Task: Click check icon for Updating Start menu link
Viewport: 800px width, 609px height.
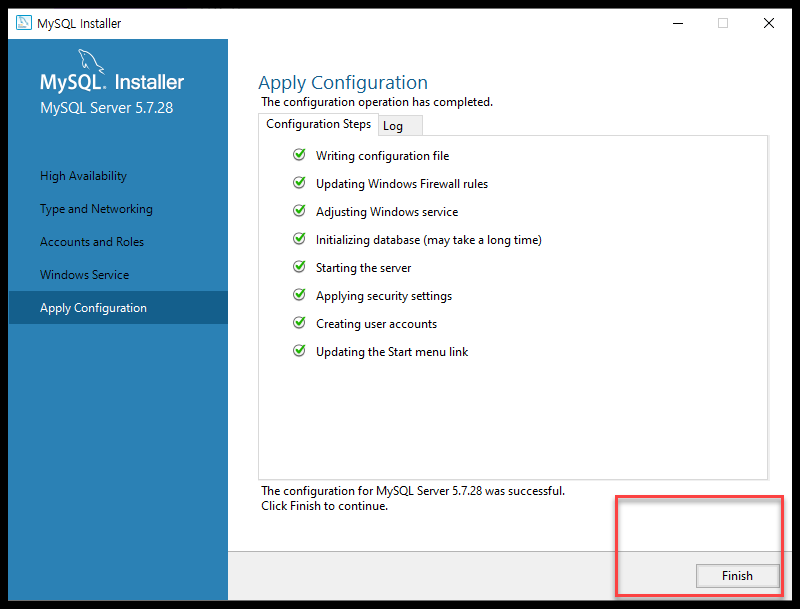Action: coord(299,351)
